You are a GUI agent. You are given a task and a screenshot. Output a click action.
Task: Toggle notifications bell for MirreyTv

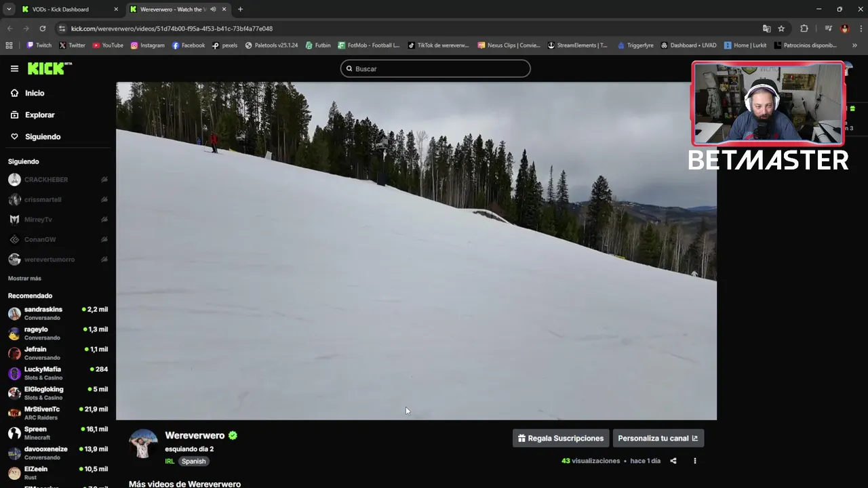(x=104, y=220)
